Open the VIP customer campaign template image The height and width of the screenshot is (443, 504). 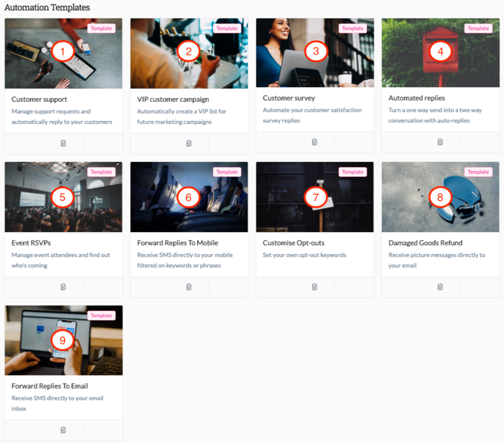pos(189,53)
